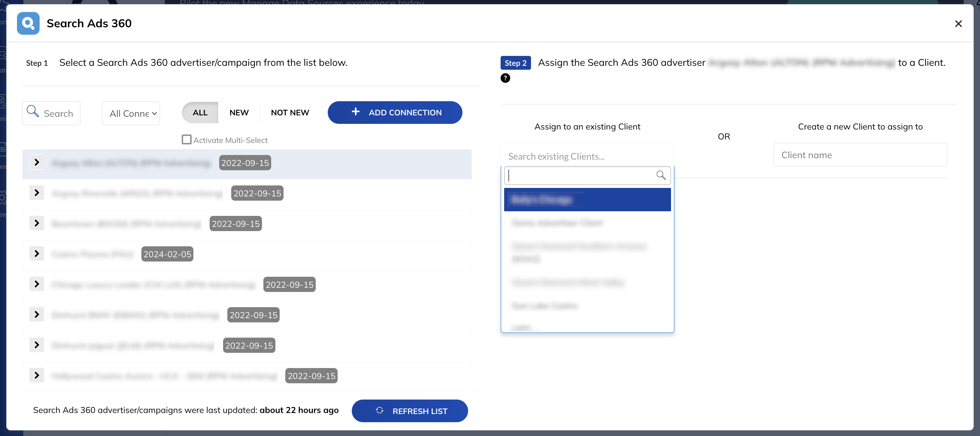980x436 pixels.
Task: Focus the client dropdown filter input
Action: 587,176
